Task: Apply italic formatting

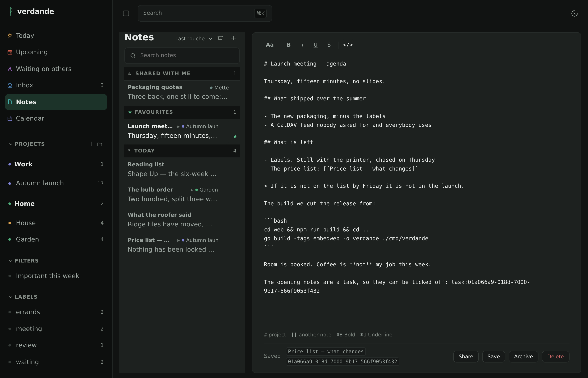Action: click(302, 45)
